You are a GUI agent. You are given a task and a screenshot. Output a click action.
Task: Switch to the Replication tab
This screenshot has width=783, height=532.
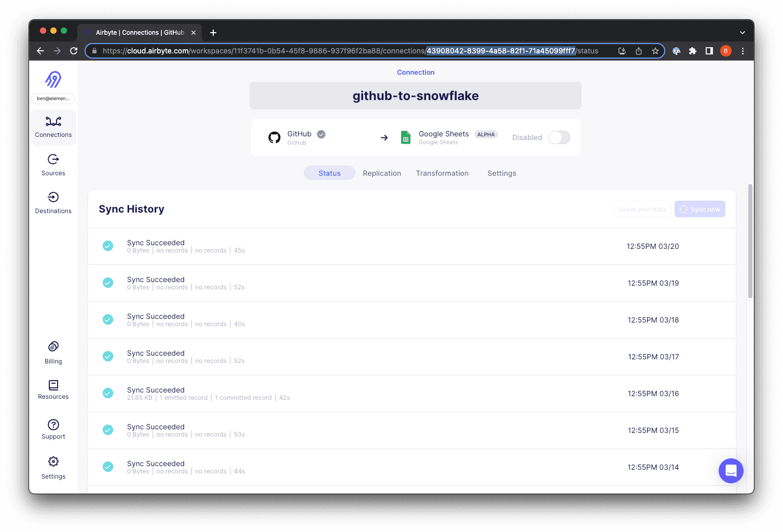[x=382, y=173]
